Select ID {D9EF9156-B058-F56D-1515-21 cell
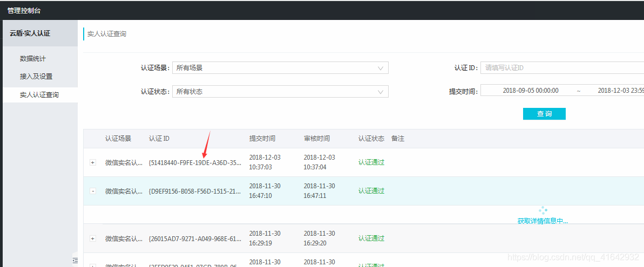The height and width of the screenshot is (267, 644). coord(195,191)
